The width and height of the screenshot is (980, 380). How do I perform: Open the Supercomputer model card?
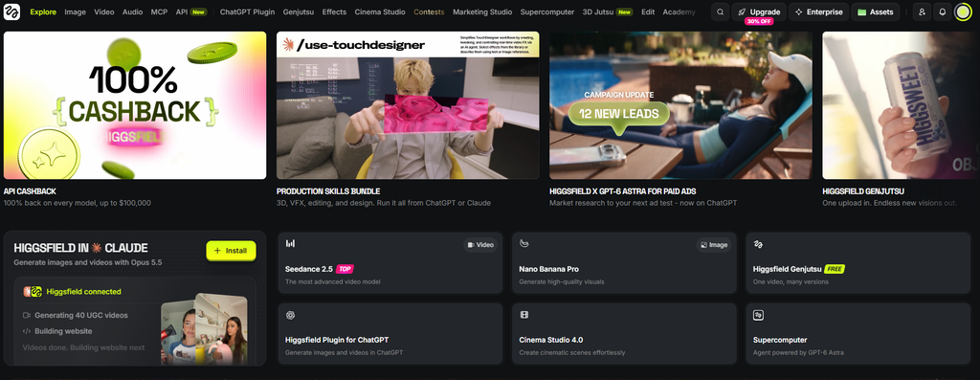pyautogui.click(x=858, y=334)
